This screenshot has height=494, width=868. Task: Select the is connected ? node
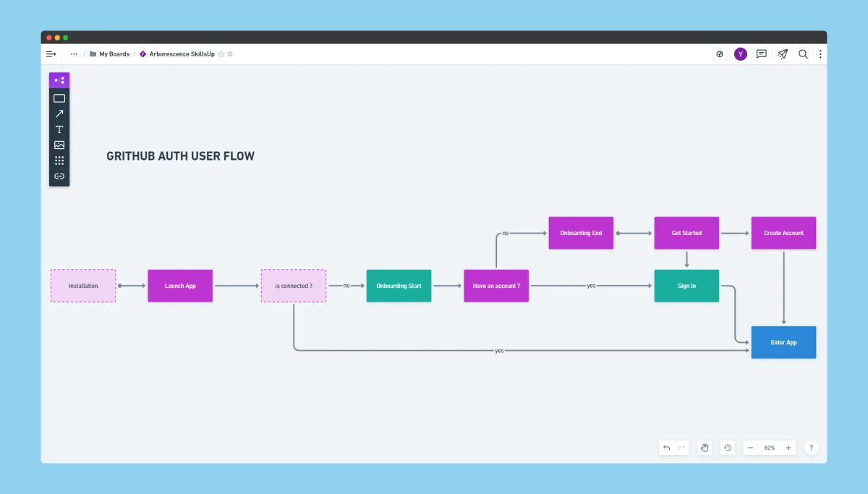(x=294, y=286)
